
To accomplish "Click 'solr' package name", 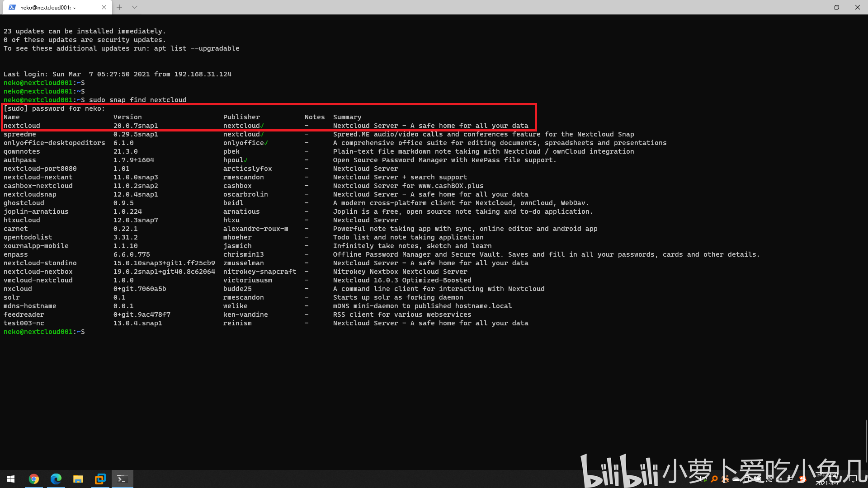I will pyautogui.click(x=12, y=297).
